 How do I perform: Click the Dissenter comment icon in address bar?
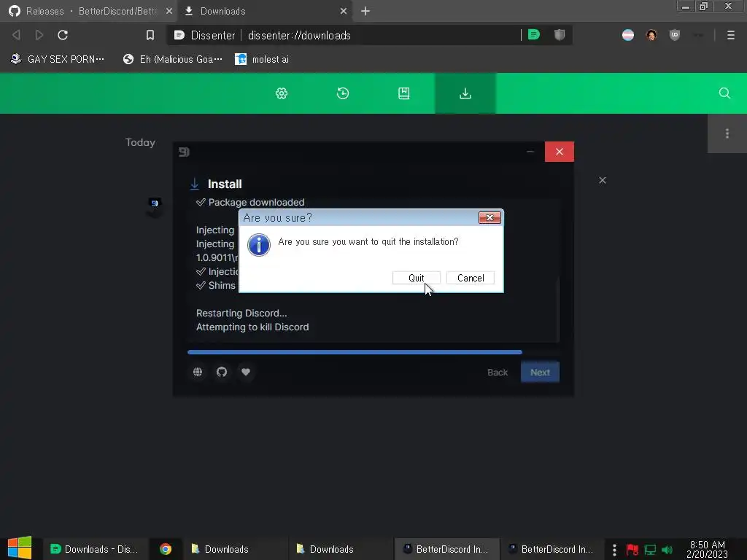click(534, 35)
